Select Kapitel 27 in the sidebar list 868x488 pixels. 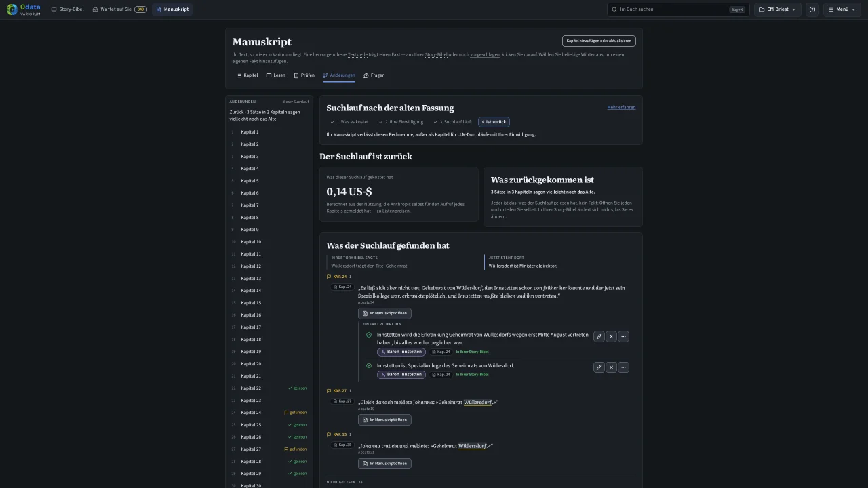269,449
